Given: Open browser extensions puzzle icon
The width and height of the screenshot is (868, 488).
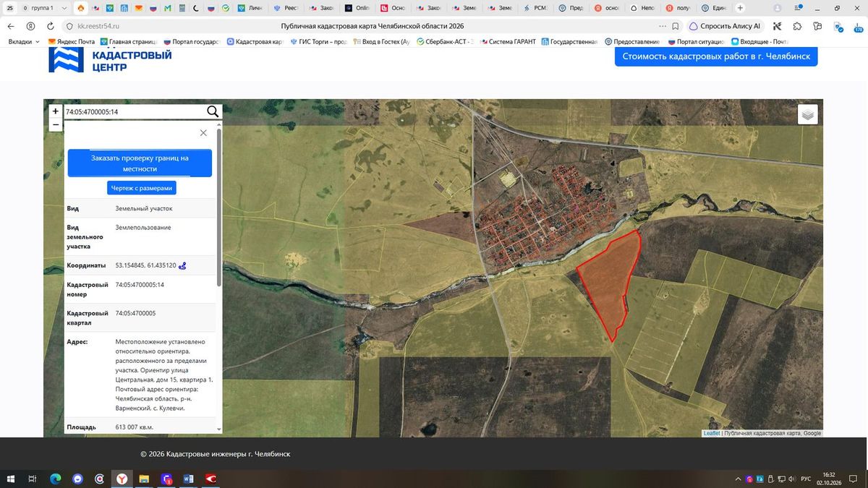Looking at the screenshot, I should [797, 26].
